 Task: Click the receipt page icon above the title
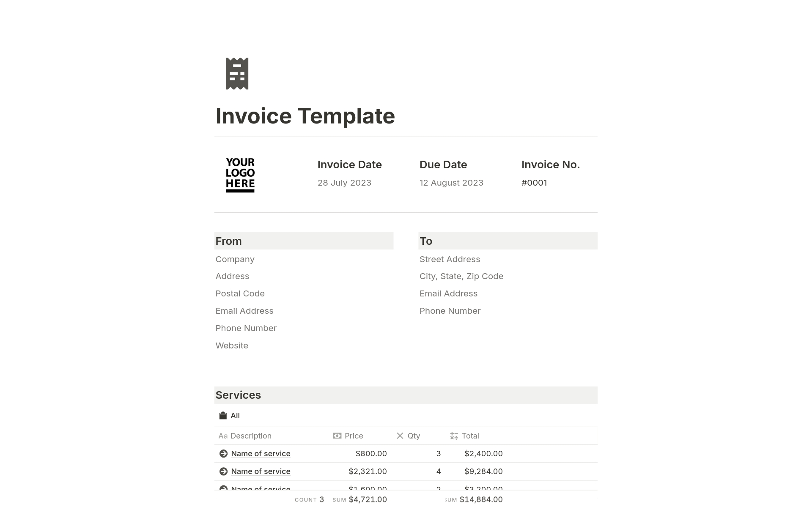click(x=237, y=74)
